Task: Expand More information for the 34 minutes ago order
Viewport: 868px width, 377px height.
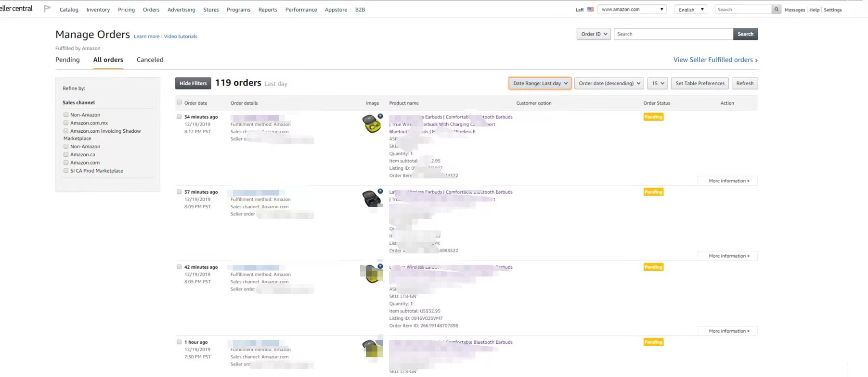Action: tap(728, 181)
